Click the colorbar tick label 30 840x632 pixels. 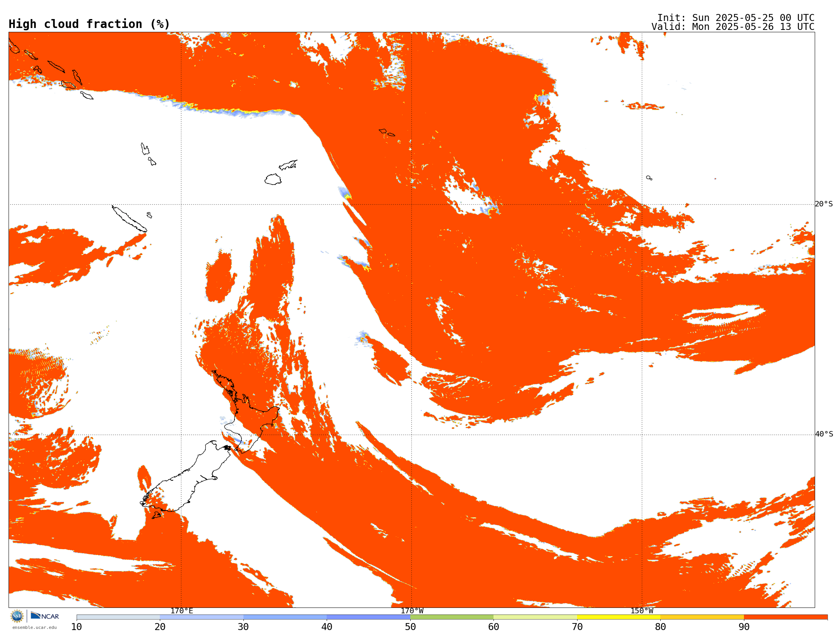(x=243, y=627)
